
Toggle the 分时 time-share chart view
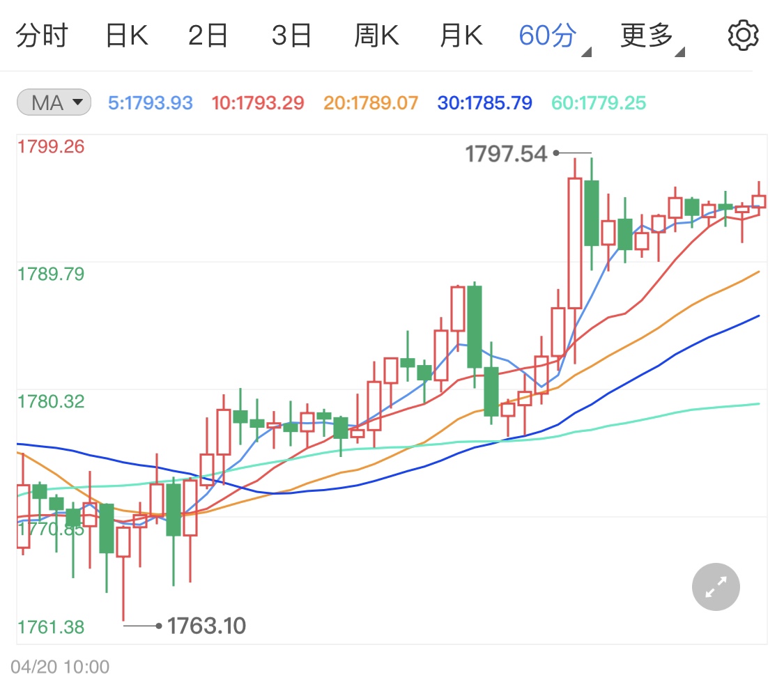[43, 34]
